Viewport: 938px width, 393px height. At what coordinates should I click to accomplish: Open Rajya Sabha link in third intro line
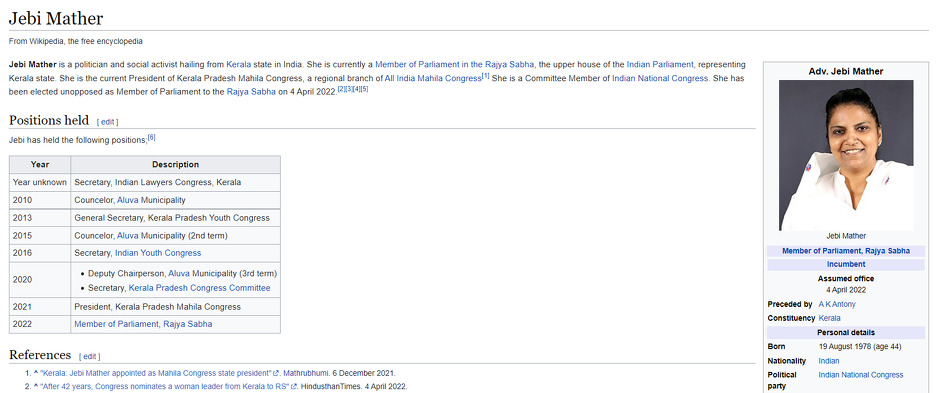coord(251,92)
